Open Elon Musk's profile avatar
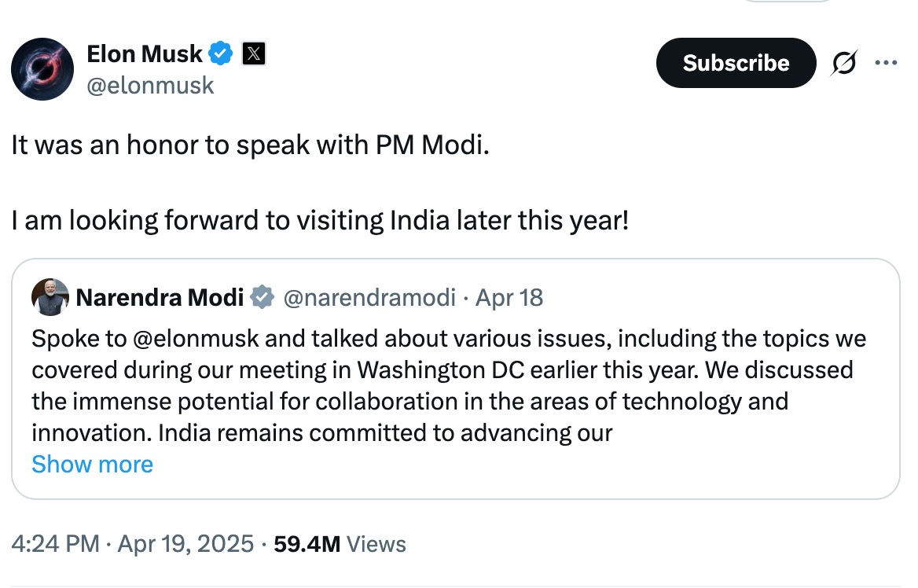The width and height of the screenshot is (918, 588). tap(42, 69)
